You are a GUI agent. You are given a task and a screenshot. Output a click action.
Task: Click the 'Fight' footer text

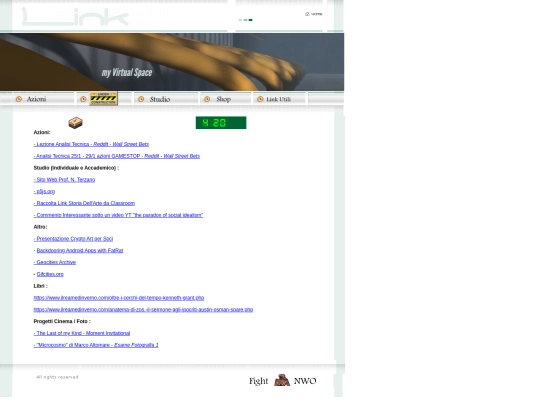click(x=259, y=381)
